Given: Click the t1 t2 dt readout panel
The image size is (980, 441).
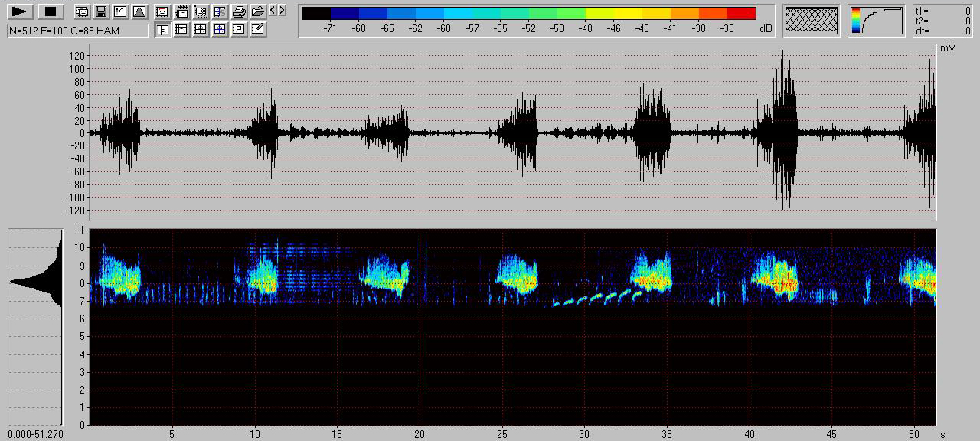Looking at the screenshot, I should click(x=942, y=21).
